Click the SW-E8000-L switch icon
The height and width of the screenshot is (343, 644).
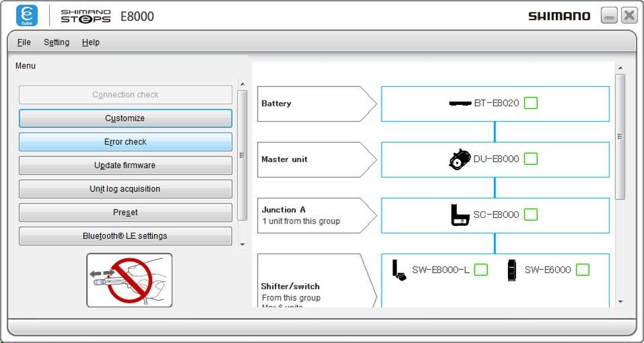click(x=399, y=270)
